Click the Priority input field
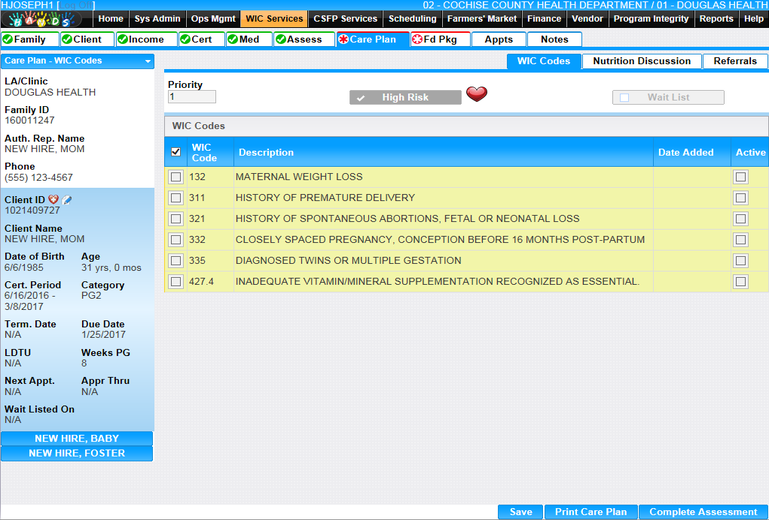Screen dimensions: 769x520 [192, 97]
